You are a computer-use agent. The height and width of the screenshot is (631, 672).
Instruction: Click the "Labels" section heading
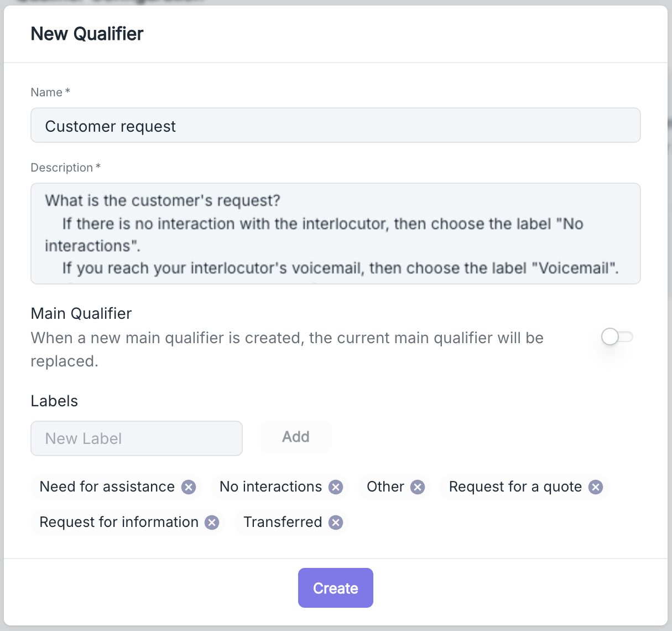click(x=54, y=401)
